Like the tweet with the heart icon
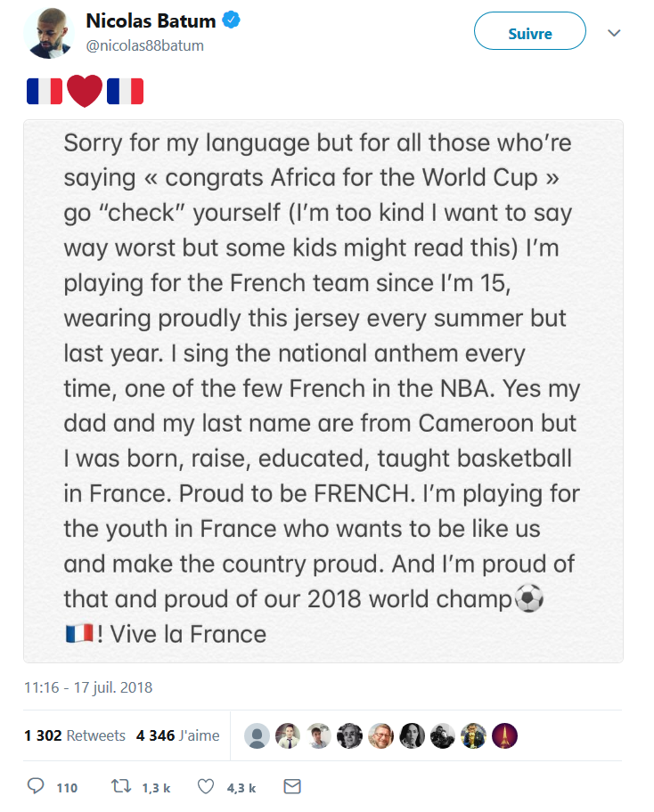This screenshot has width=654, height=812. click(206, 786)
